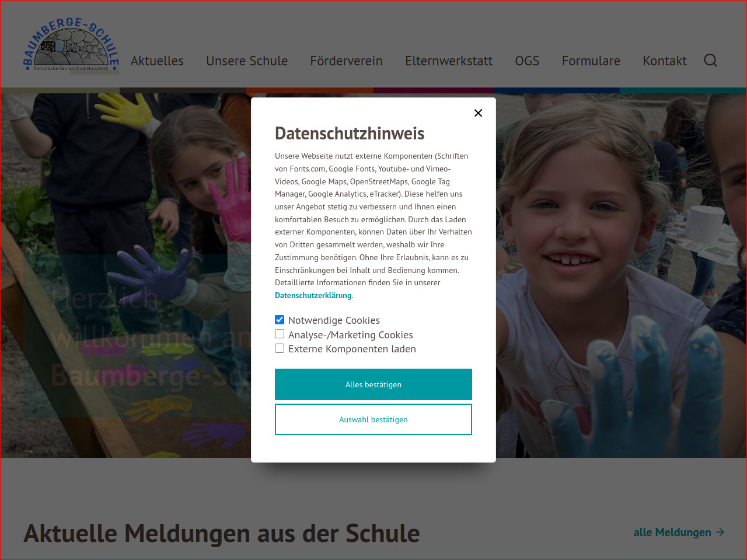Select Elternwerkstatt in the navigation

[x=449, y=61]
